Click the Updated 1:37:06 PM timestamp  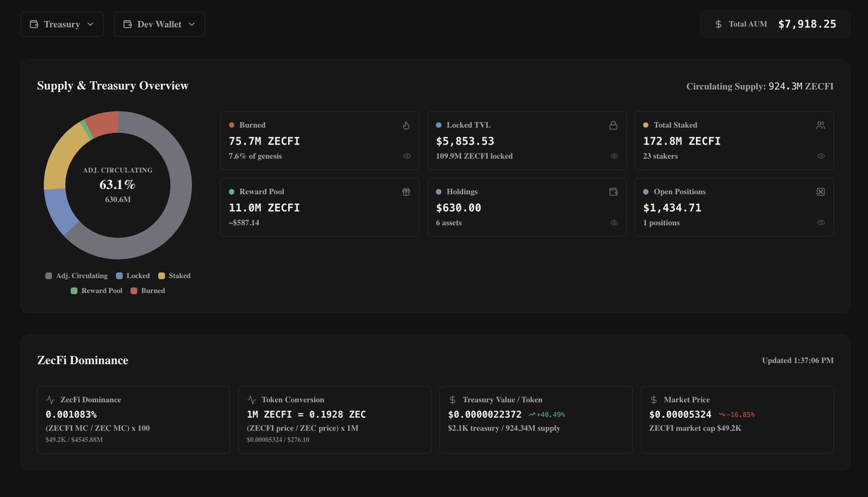click(797, 360)
